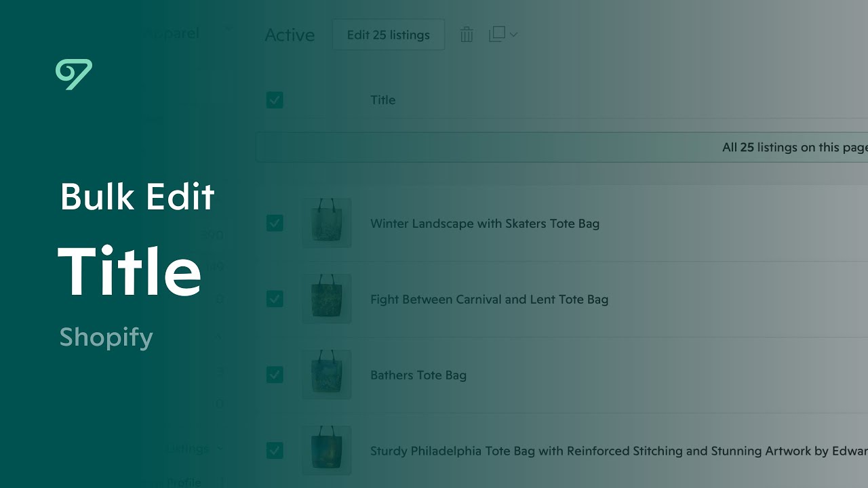The width and height of the screenshot is (868, 488).
Task: Open the Bathers Tote Bag thumbnail
Action: 327,375
